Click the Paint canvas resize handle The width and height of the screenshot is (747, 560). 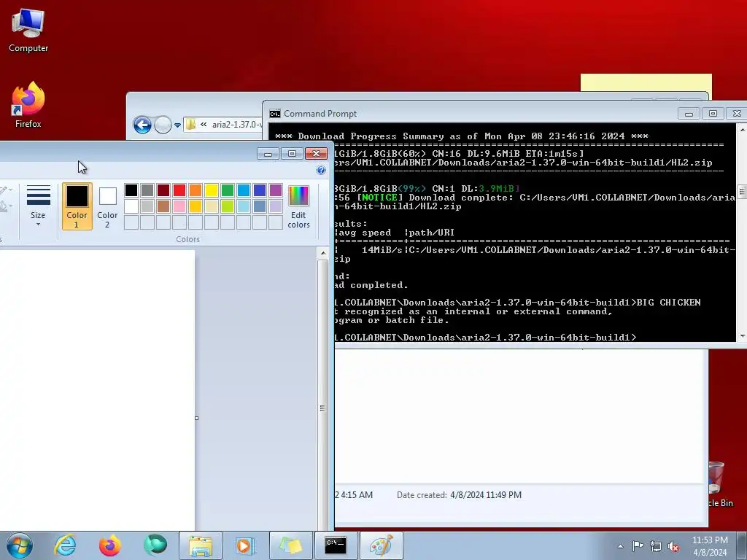tap(197, 418)
